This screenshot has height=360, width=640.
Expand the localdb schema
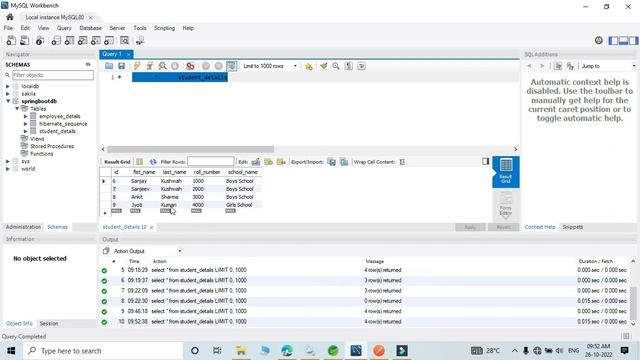(x=8, y=86)
